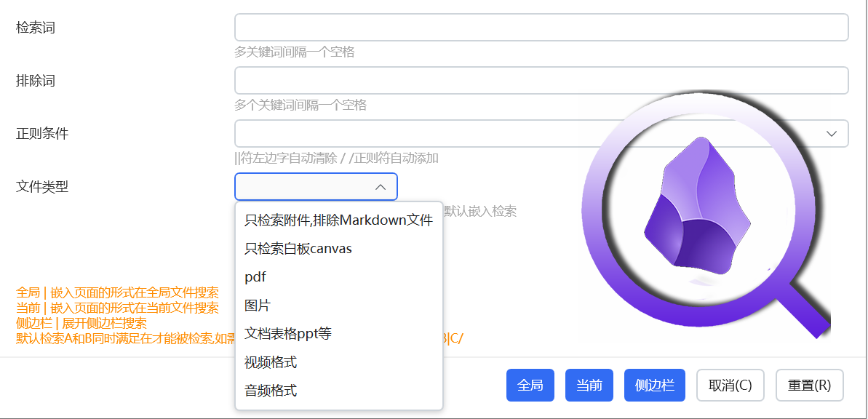Click the 排除词 field label

36,81
